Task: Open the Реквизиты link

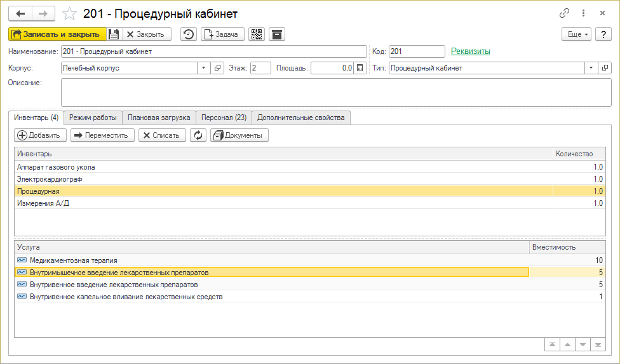Action: (x=470, y=51)
